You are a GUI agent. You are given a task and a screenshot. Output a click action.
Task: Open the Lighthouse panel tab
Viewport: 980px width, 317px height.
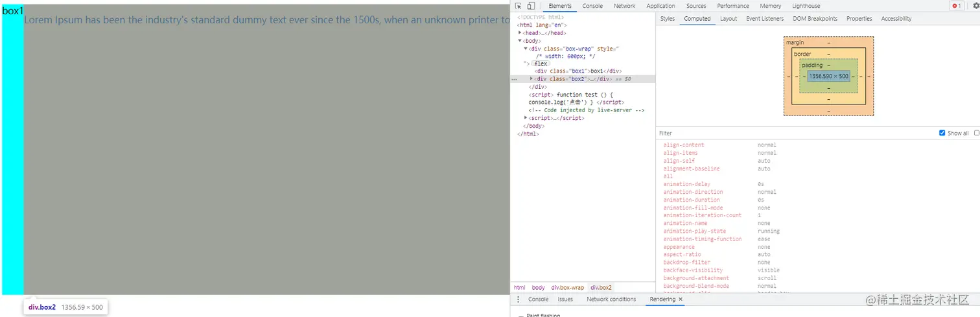806,6
